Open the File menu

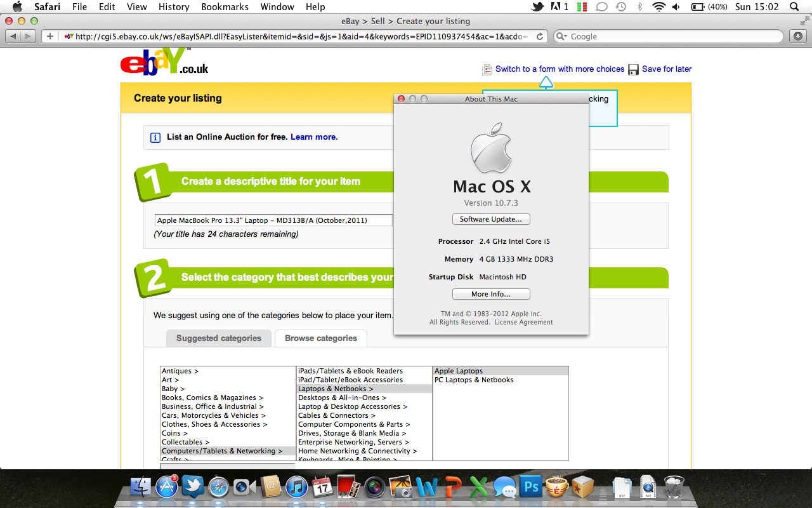[x=79, y=7]
